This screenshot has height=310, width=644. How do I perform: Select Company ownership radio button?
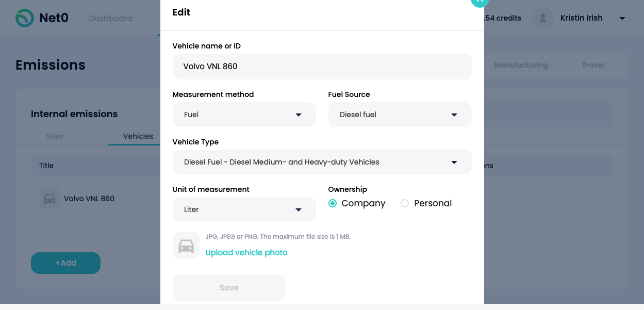pyautogui.click(x=333, y=203)
